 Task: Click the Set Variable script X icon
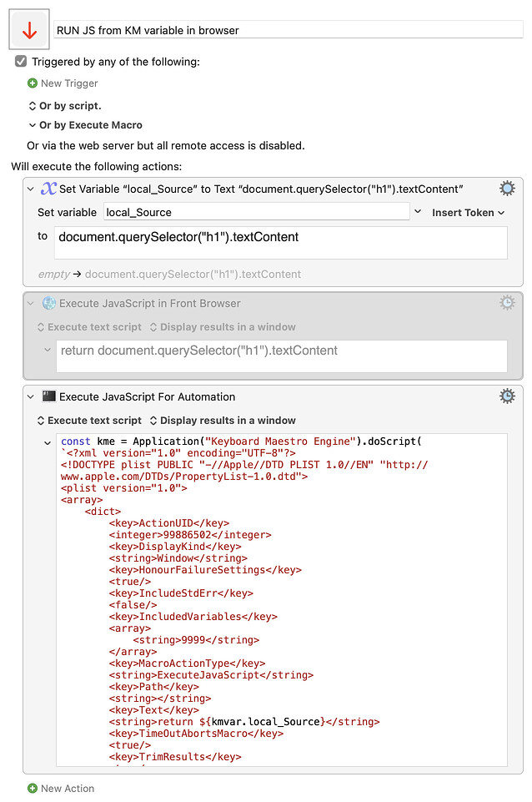(48, 189)
